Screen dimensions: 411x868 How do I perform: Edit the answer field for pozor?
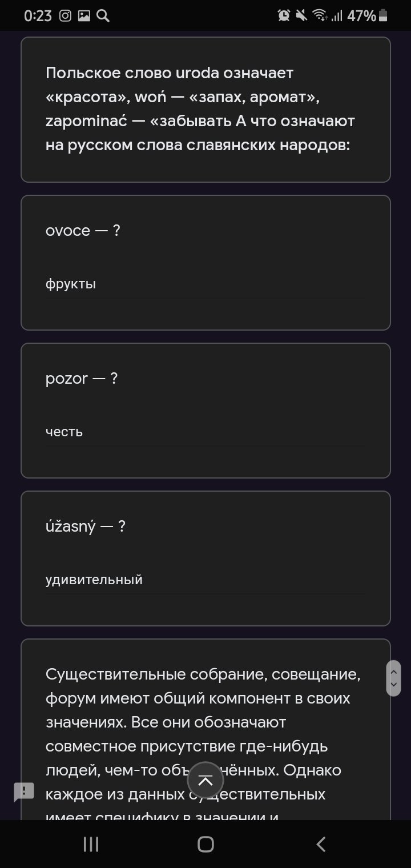click(x=205, y=432)
